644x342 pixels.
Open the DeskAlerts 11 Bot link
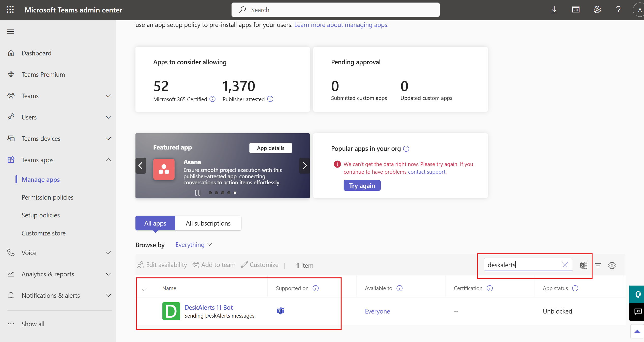click(208, 307)
